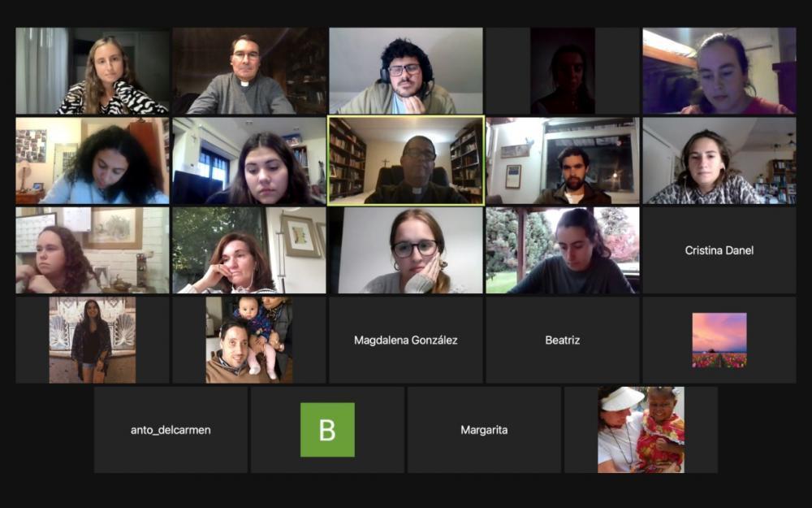The image size is (812, 508).
Task: Select the Cristina Danel participant tile
Action: pyautogui.click(x=719, y=250)
